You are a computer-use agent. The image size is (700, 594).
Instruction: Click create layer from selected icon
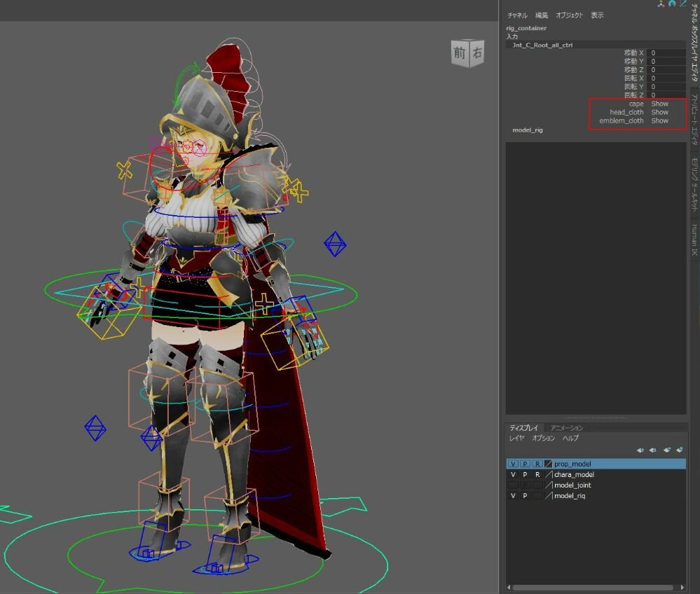tap(679, 450)
